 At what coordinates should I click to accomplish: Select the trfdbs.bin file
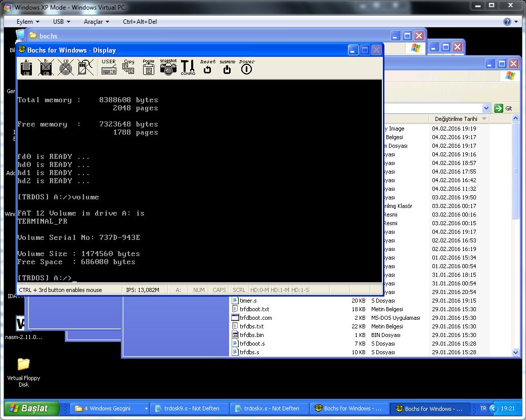pos(251,335)
